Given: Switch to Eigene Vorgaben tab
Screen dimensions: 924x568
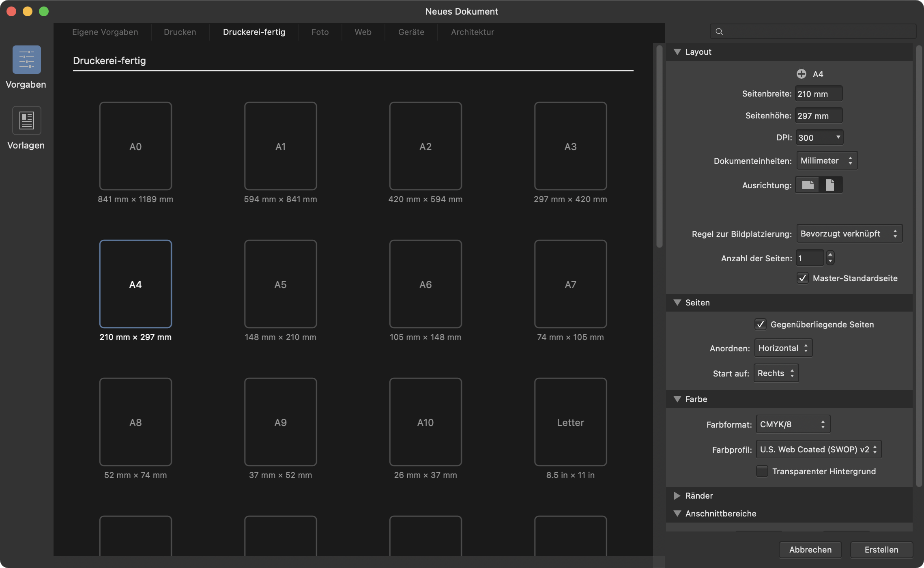Looking at the screenshot, I should pos(105,32).
